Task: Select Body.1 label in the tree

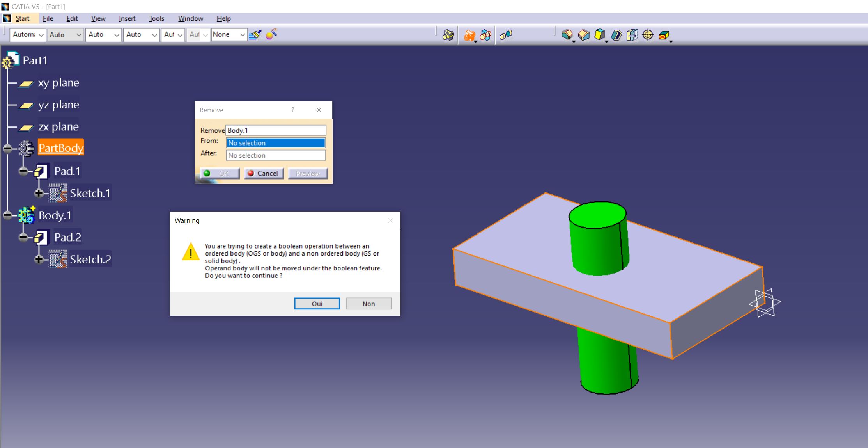Action: [55, 215]
